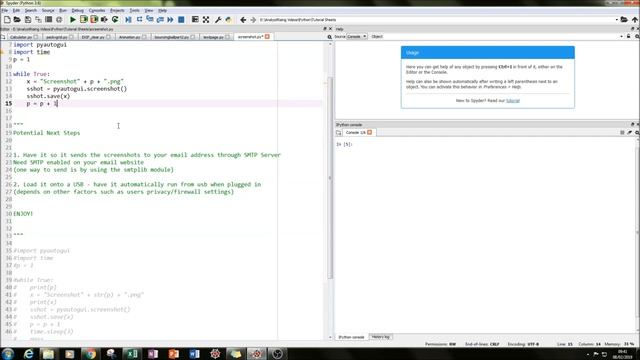Viewport: 640px width, 360px height.
Task: Change to parent directory up arrow
Action: point(635,20)
